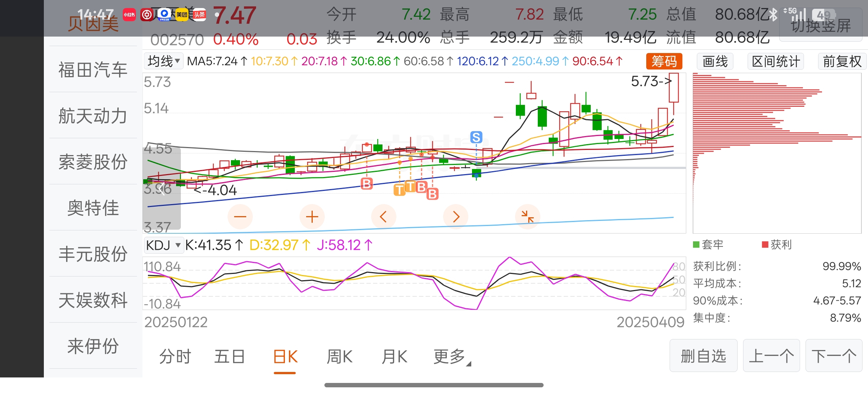
Task: Toggle the 筹码 chip distribution panel
Action: pos(664,61)
